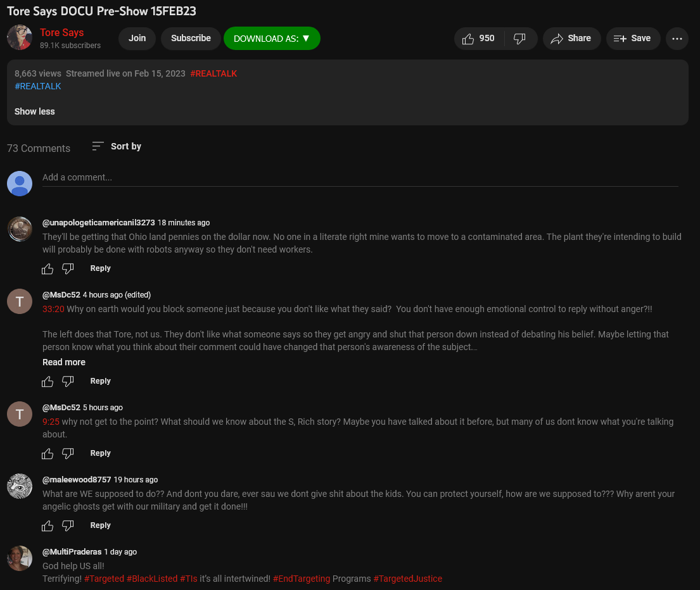Screen dimensions: 700x590
Task: Open @MsDc52 username on 5 hours ago comment
Action: [61, 408]
